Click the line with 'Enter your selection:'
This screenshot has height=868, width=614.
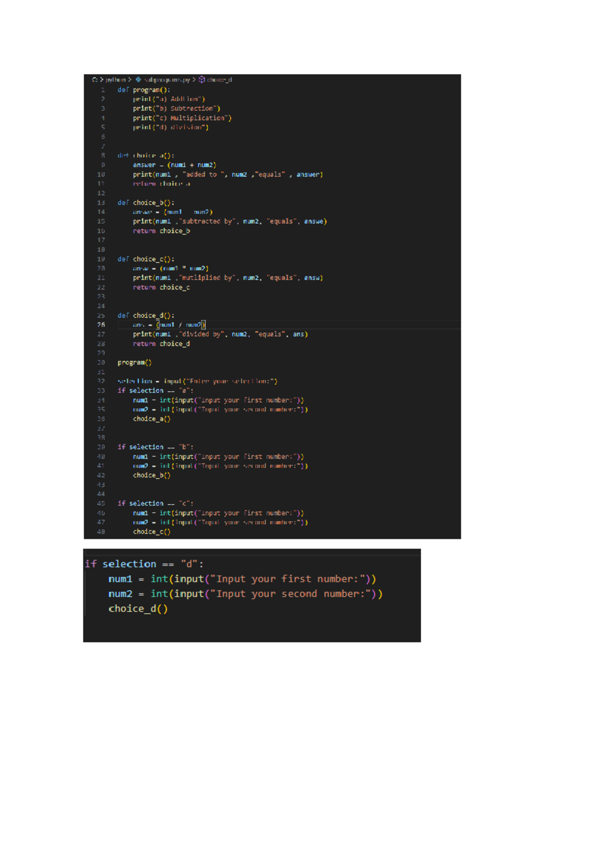(198, 381)
